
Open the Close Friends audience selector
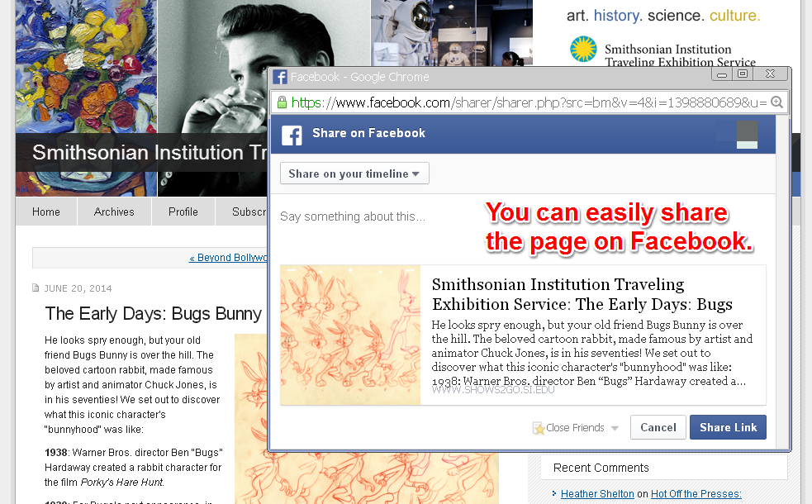point(576,428)
